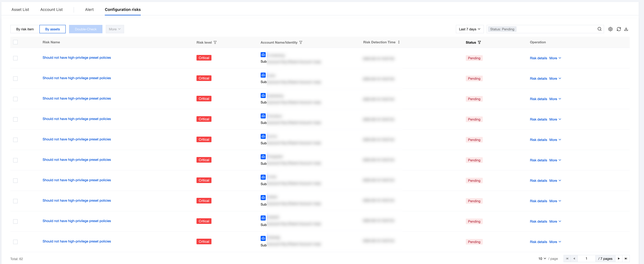Image resolution: width=644 pixels, height=264 pixels.
Task: Check the first risk row checkbox
Action: click(15, 58)
